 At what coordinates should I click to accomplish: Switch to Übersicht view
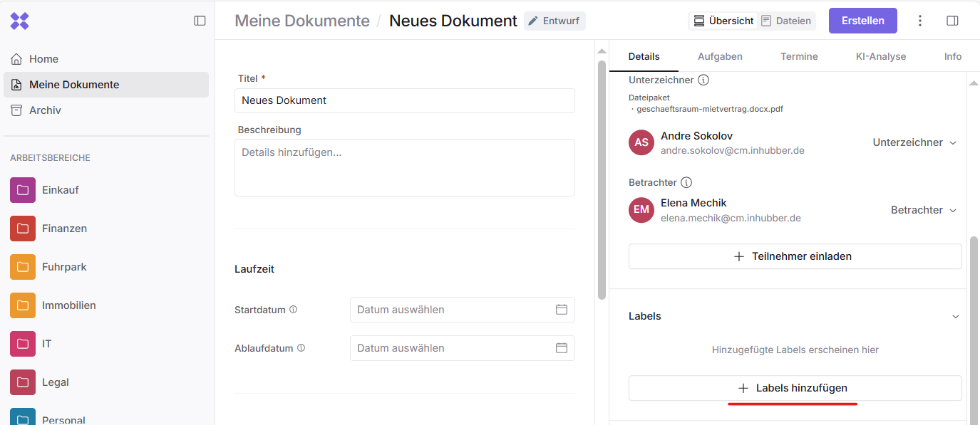tap(723, 21)
